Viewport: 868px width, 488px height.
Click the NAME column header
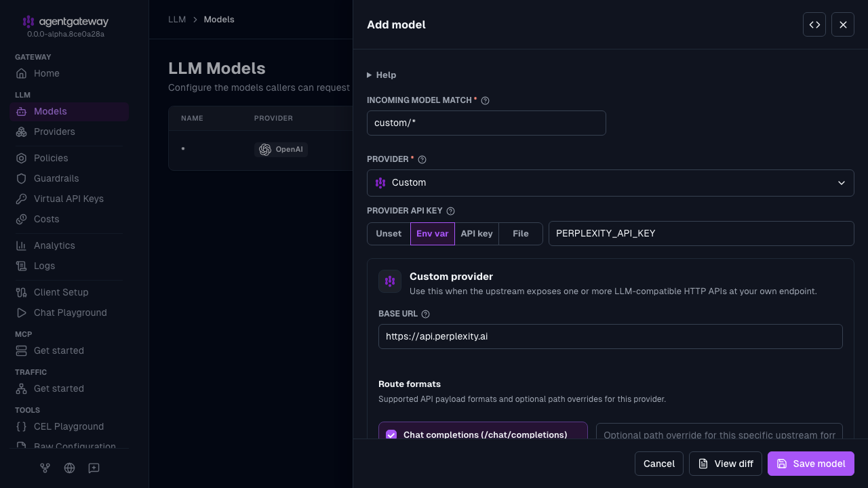192,118
